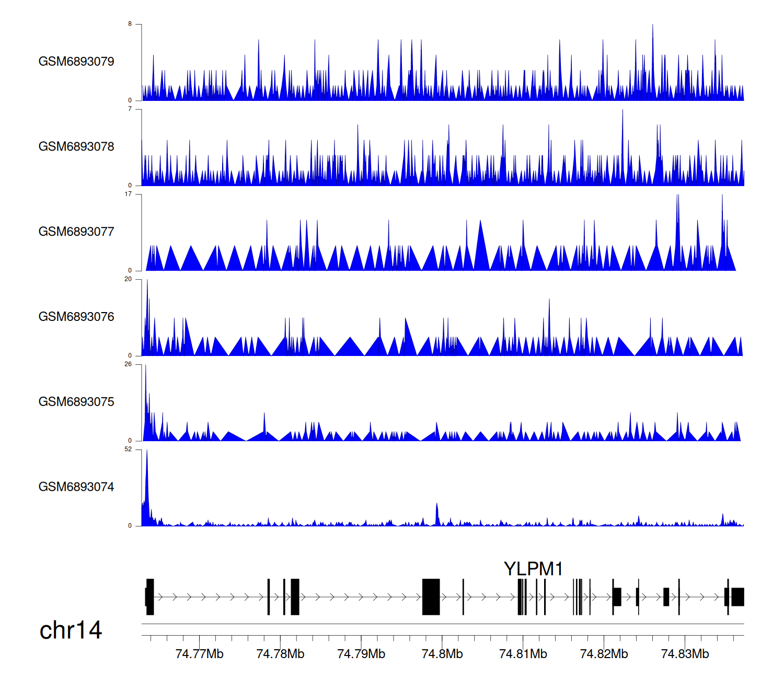Select the 74.81Mb coordinate label
The image size is (784, 690).
(523, 654)
